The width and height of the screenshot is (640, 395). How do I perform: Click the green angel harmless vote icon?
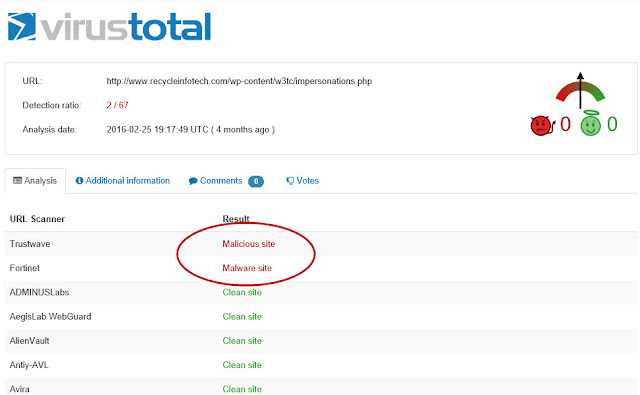pyautogui.click(x=591, y=123)
